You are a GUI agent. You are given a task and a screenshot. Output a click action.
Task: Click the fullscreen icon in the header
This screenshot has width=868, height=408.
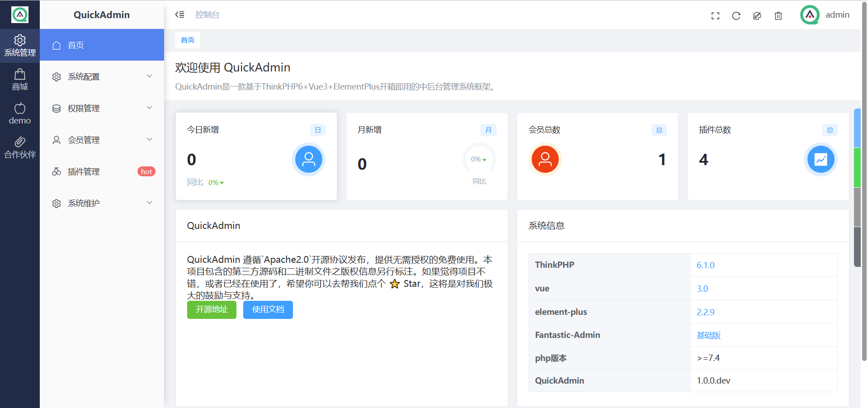[x=715, y=16]
